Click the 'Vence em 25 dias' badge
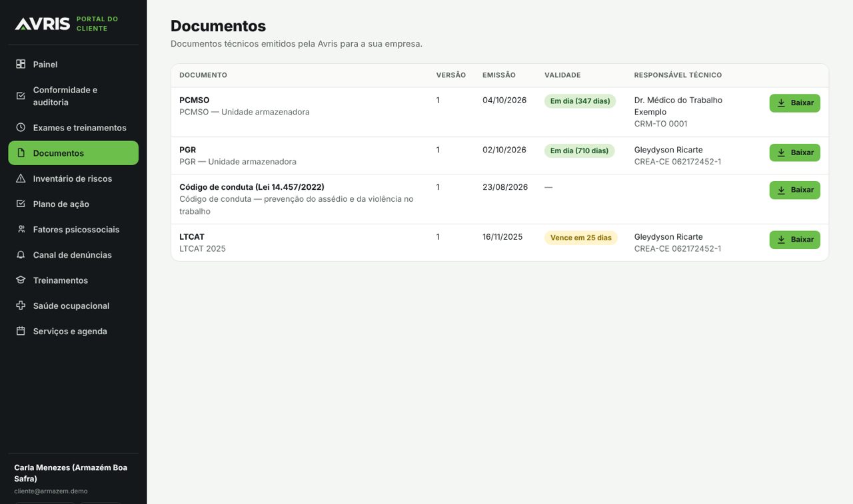 (580, 238)
